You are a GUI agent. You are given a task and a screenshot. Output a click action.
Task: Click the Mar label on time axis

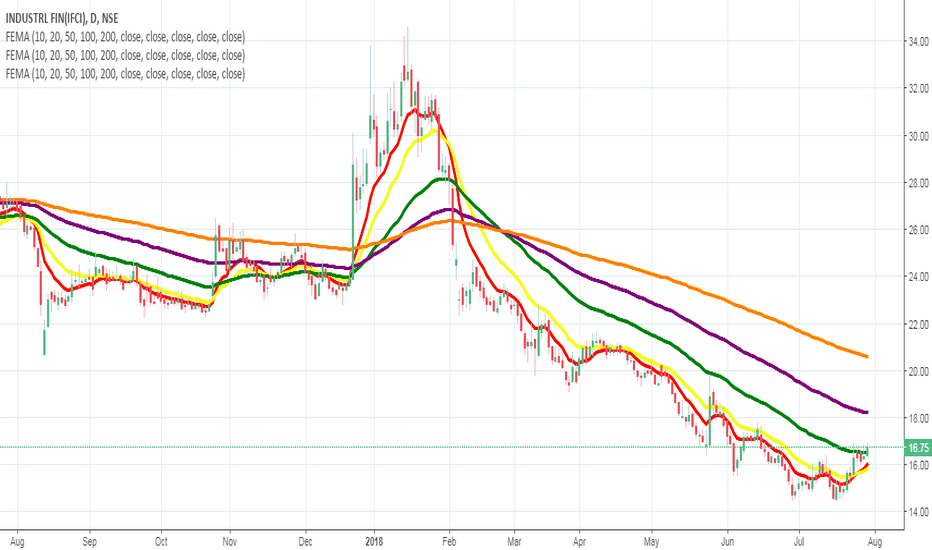[x=514, y=542]
